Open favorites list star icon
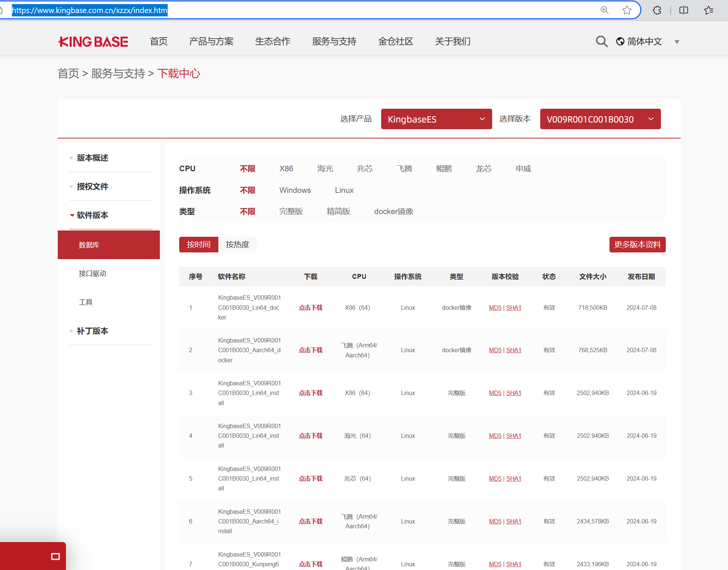This screenshot has width=728, height=570. 708,10
